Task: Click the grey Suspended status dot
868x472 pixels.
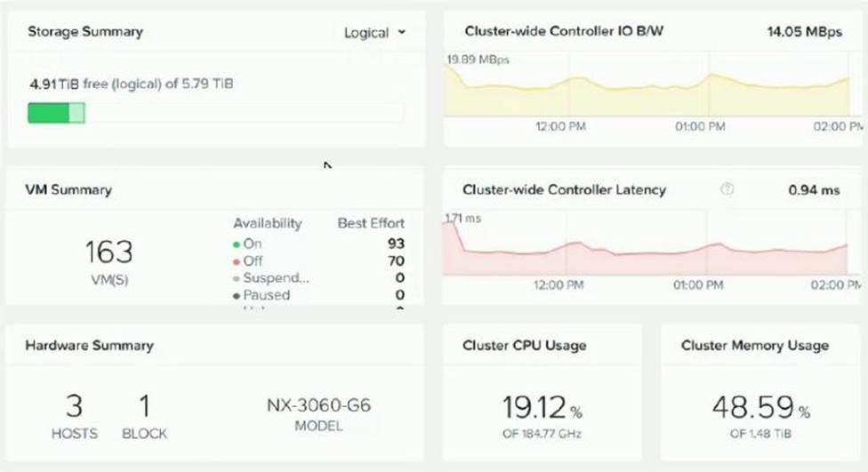Action: 237,278
